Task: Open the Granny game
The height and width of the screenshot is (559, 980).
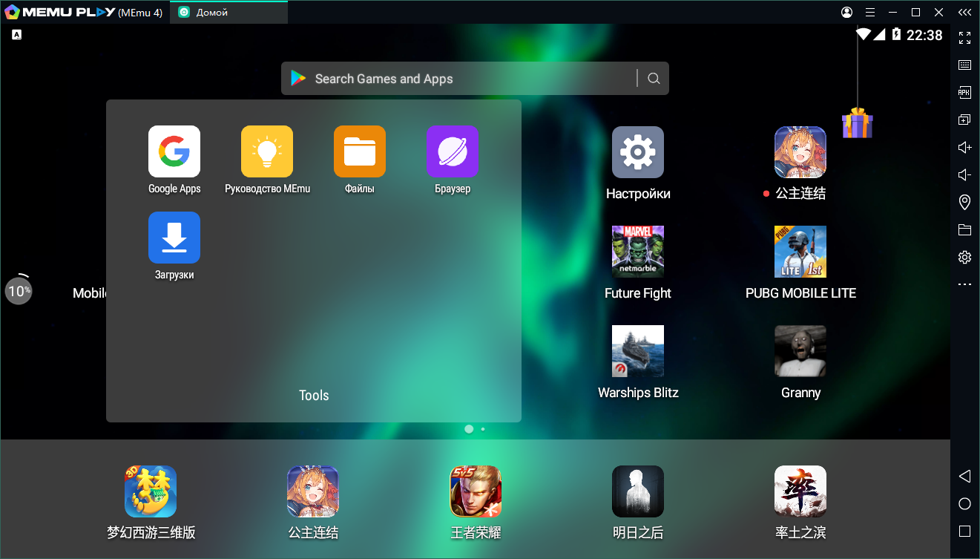Action: 800,351
